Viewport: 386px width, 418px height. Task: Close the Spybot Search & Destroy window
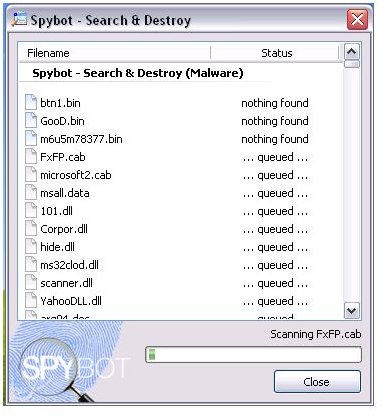357,20
